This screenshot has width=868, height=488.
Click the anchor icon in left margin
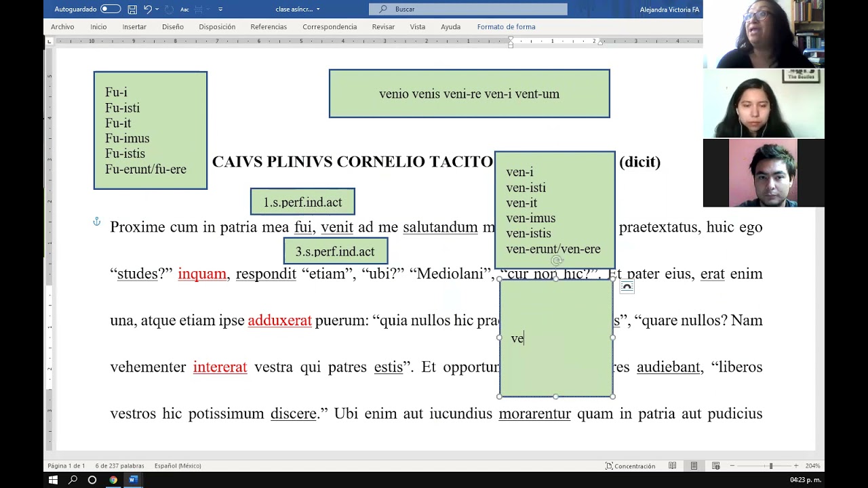pos(96,222)
